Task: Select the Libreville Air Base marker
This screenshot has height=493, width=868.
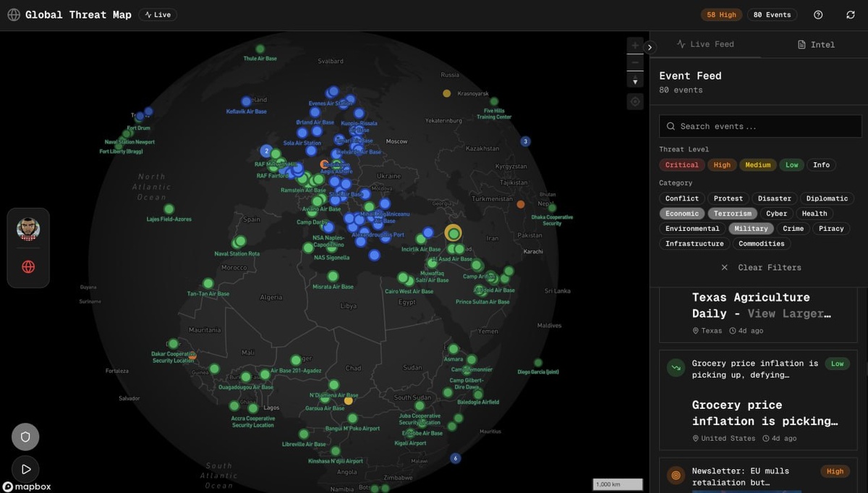Action: tap(304, 434)
